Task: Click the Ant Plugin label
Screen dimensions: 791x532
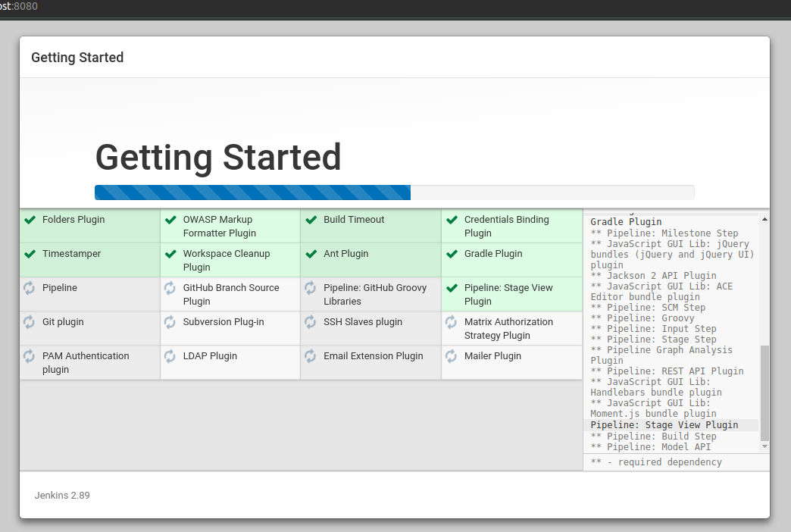Action: pyautogui.click(x=346, y=254)
